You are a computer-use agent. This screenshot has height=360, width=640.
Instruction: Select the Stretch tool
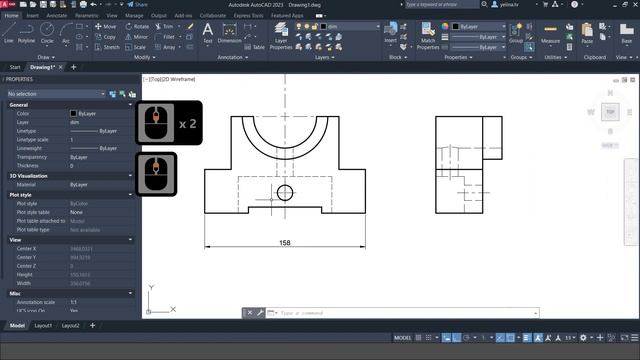(x=107, y=47)
